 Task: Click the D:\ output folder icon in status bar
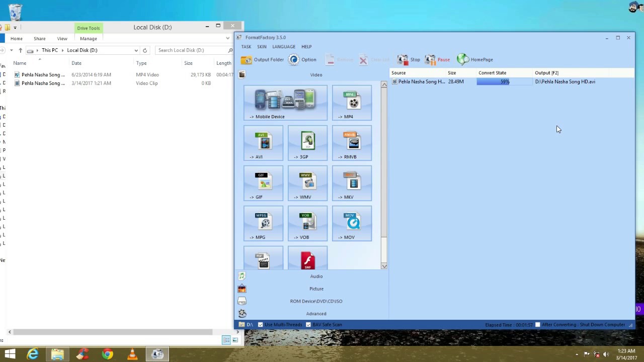click(x=242, y=325)
